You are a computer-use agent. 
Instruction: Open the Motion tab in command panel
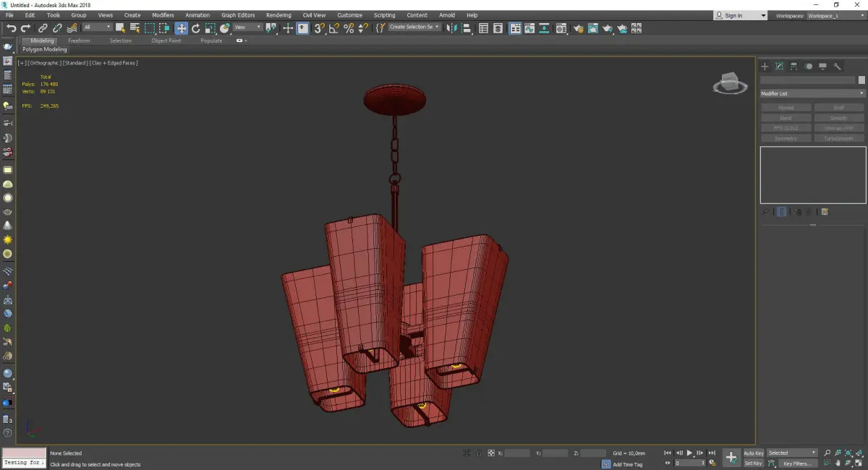808,67
